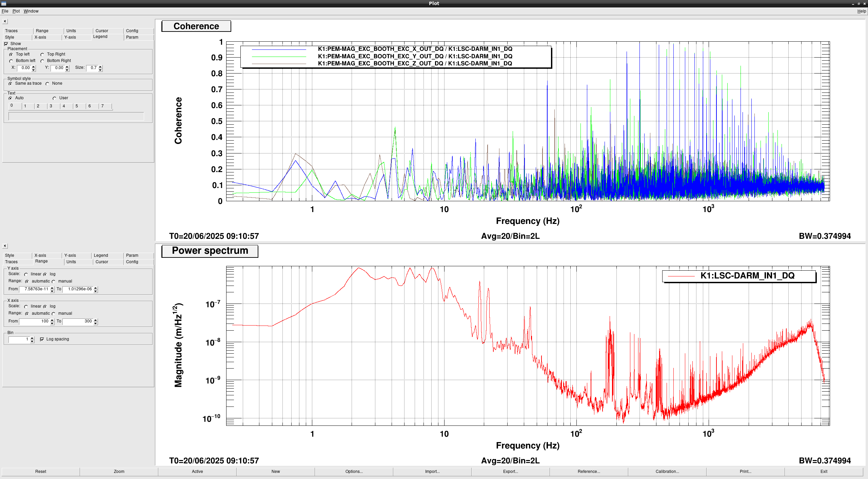Image resolution: width=868 pixels, height=479 pixels.
Task: Open Style tab in Coherence panel
Action: tap(18, 37)
